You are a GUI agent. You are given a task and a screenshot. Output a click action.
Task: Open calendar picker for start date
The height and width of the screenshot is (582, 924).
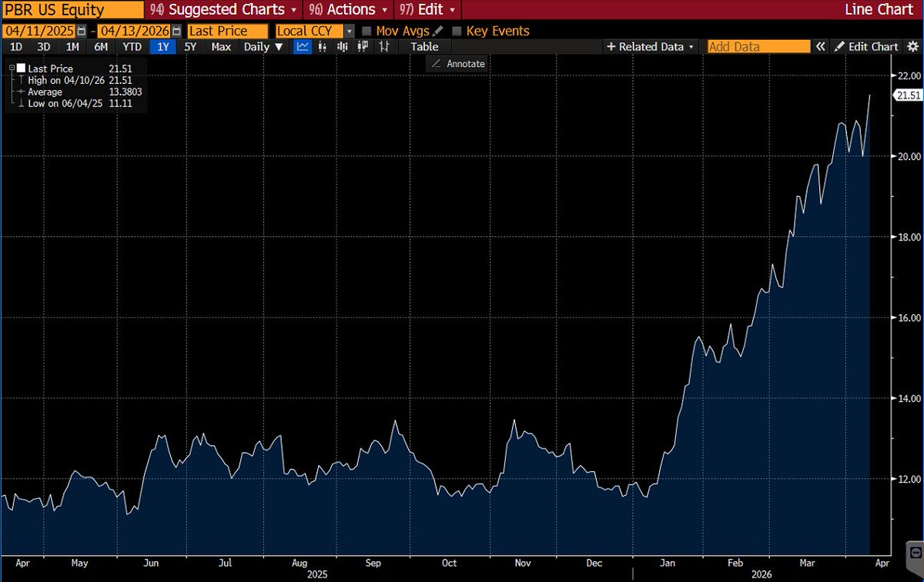[x=81, y=31]
